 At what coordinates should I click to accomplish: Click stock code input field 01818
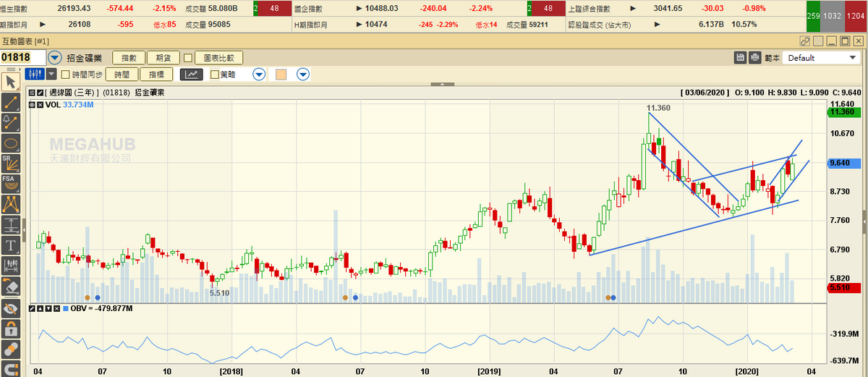click(23, 58)
